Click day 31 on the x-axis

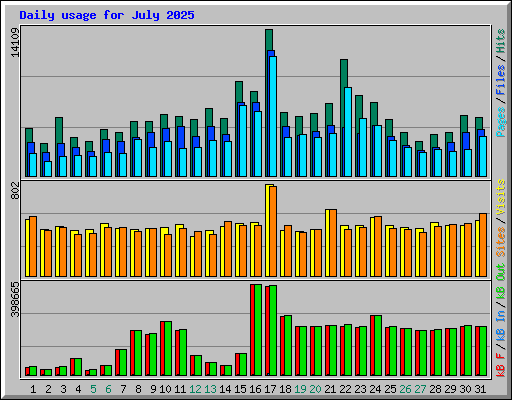click(x=480, y=389)
